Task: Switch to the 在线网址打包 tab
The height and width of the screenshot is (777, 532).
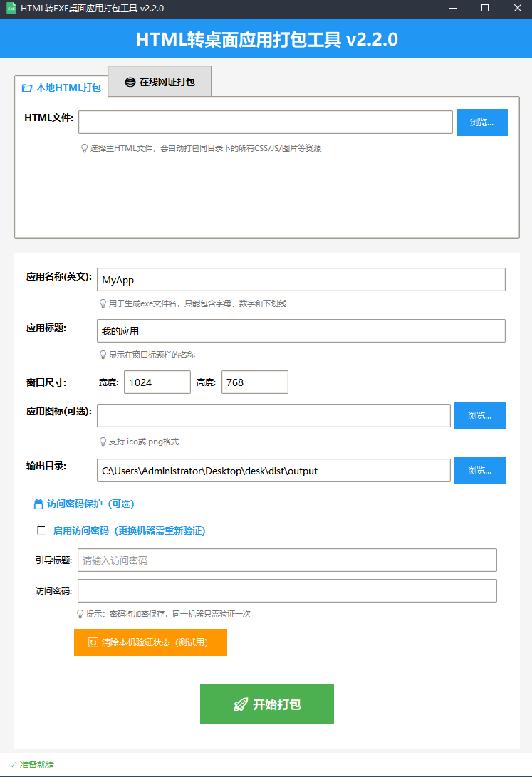Action: pos(160,82)
